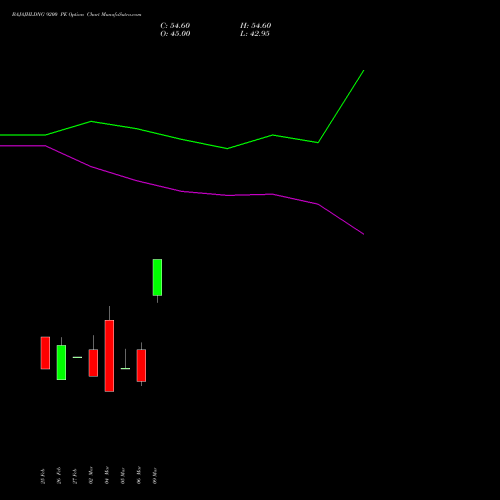The width and height of the screenshot is (500, 500).
Task: Select the 05 Mar doji candle
Action: [125, 368]
